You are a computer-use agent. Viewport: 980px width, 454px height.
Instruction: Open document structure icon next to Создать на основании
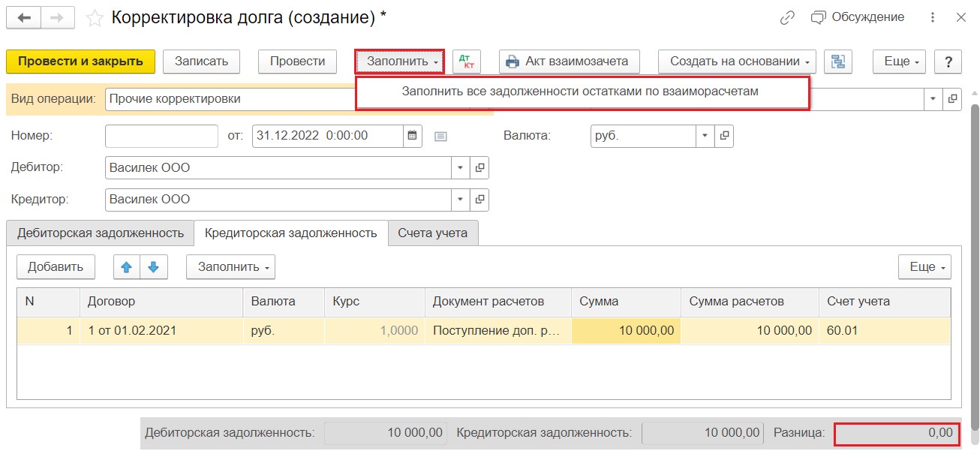838,62
